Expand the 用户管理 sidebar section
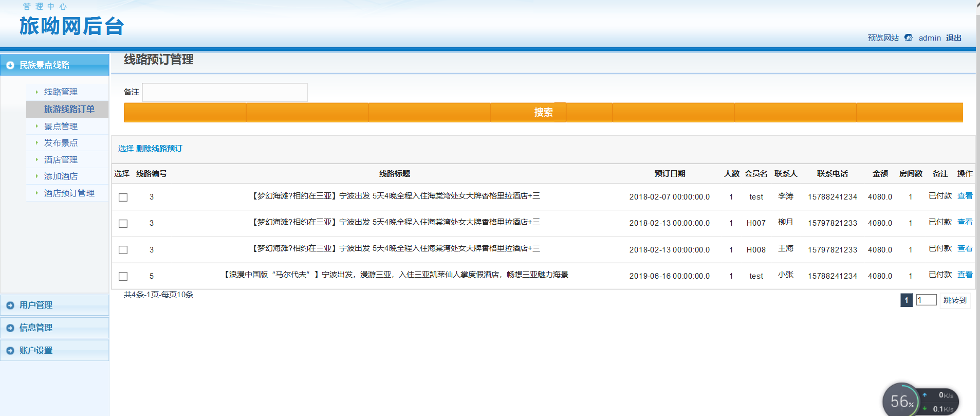The image size is (980, 416). pyautogui.click(x=36, y=305)
